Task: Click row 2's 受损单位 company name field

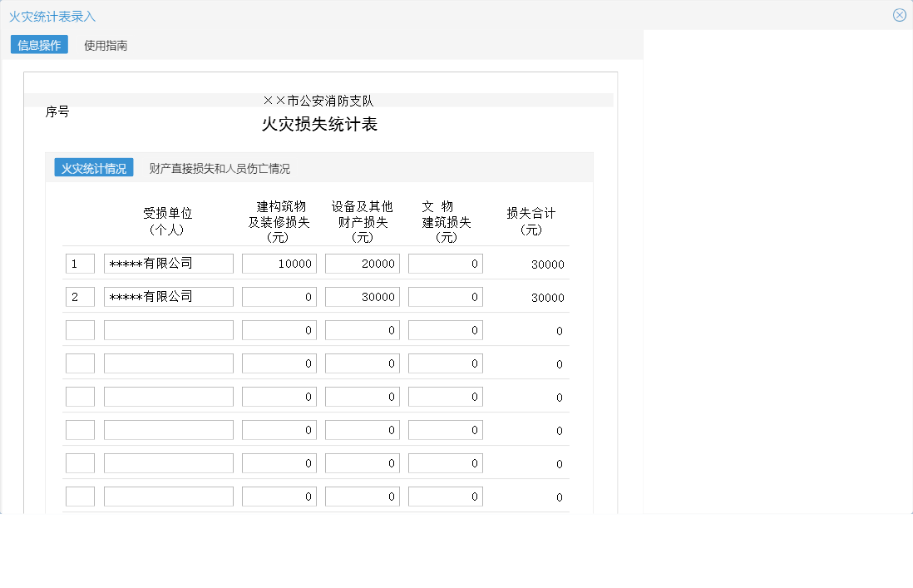Action: (x=168, y=296)
